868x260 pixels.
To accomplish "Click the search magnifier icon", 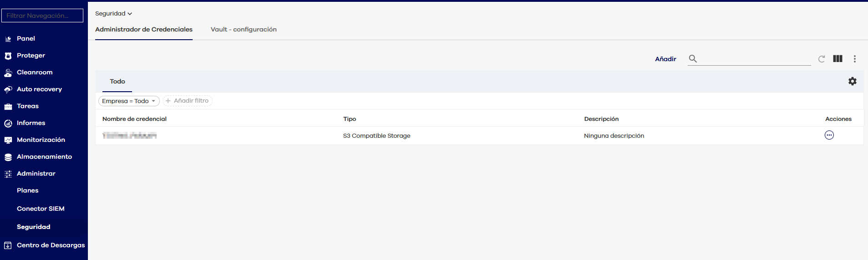I will pos(693,59).
